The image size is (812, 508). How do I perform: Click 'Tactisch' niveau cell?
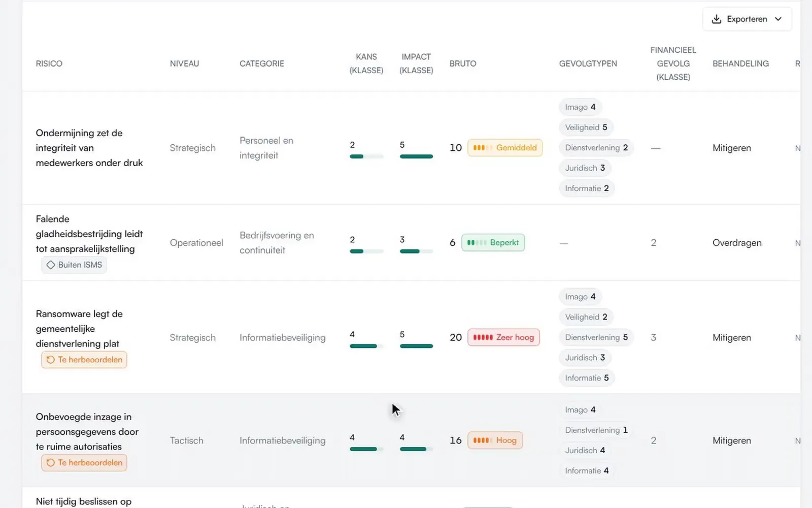[186, 440]
